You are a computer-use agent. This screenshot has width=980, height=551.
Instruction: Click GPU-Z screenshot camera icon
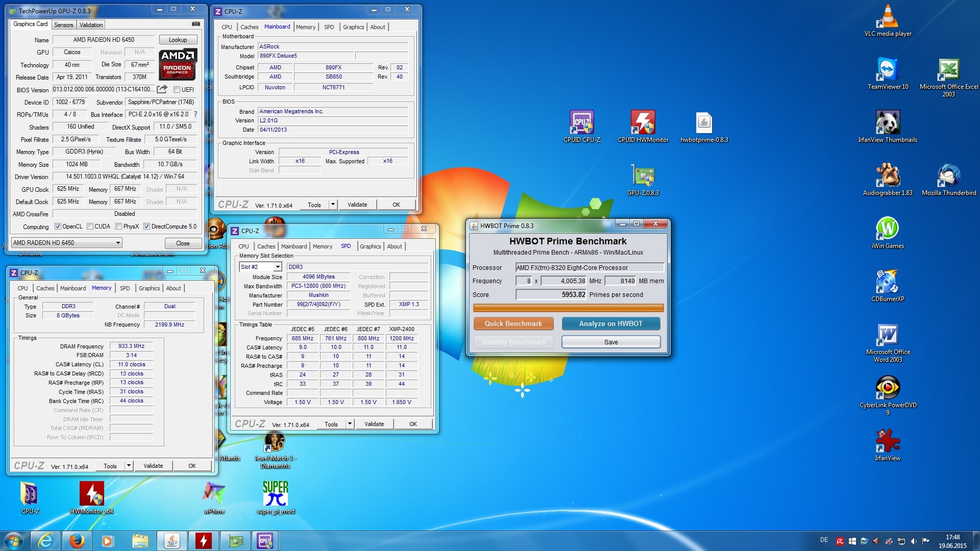[x=195, y=24]
